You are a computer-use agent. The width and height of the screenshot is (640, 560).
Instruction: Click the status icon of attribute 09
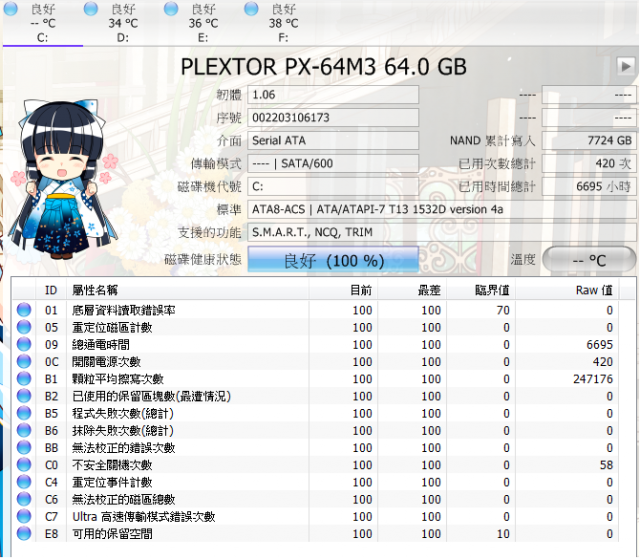24,344
